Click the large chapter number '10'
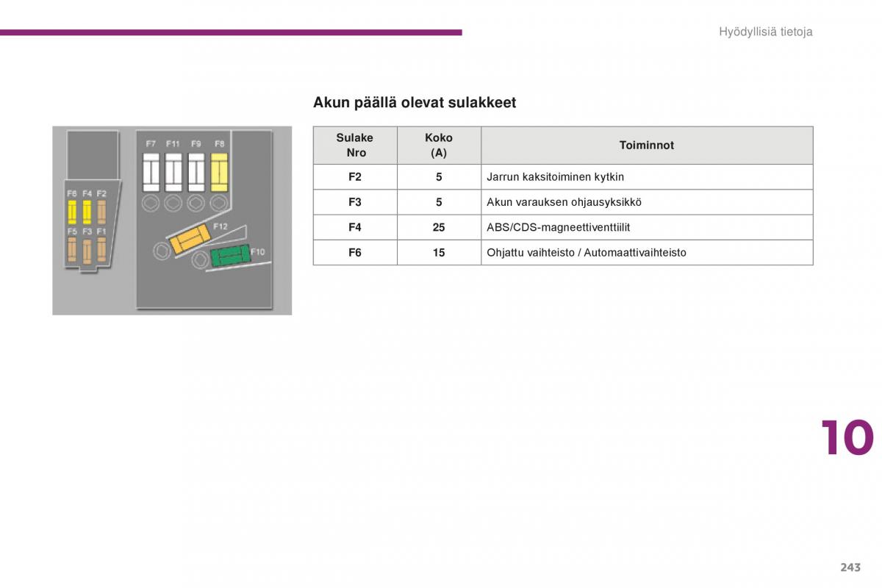 click(x=847, y=439)
